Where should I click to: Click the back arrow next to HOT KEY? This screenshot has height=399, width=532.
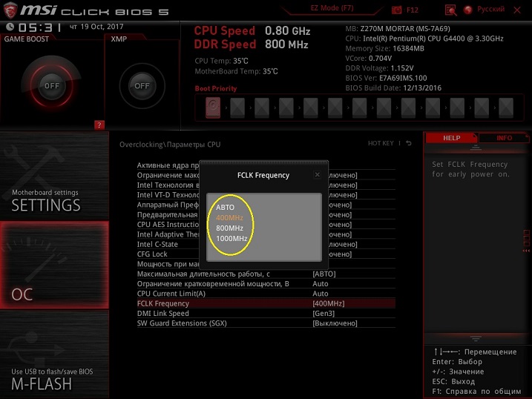coord(408,144)
